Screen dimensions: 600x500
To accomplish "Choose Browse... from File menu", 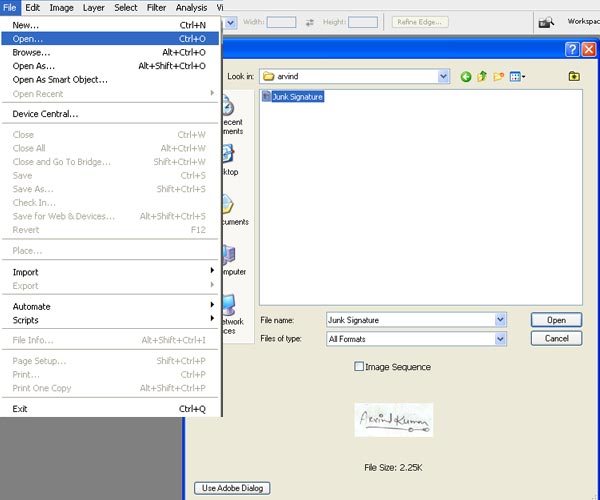I will [110, 52].
